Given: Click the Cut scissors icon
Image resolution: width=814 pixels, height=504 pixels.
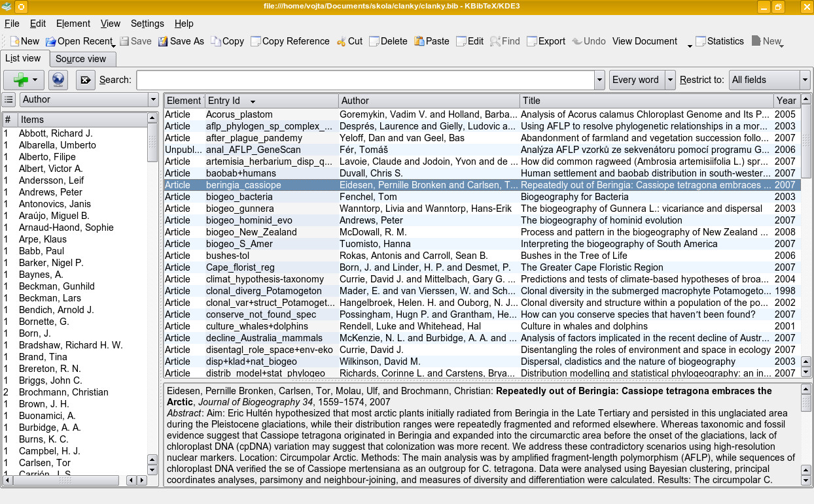Looking at the screenshot, I should coord(341,41).
